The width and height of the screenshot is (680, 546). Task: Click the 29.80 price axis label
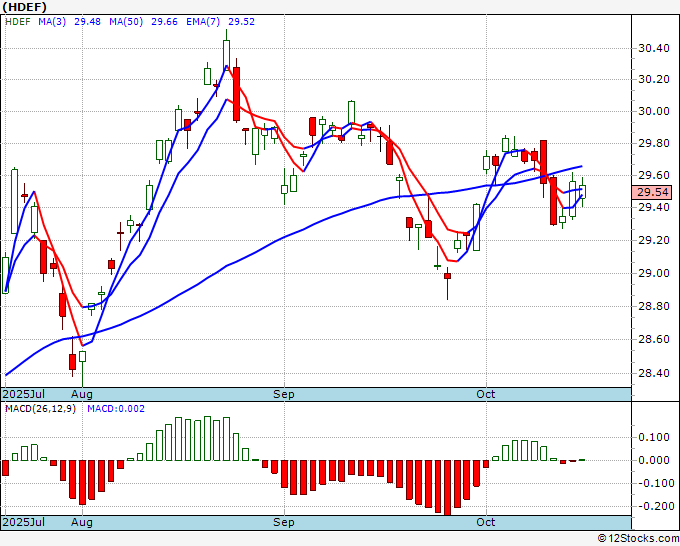654,144
